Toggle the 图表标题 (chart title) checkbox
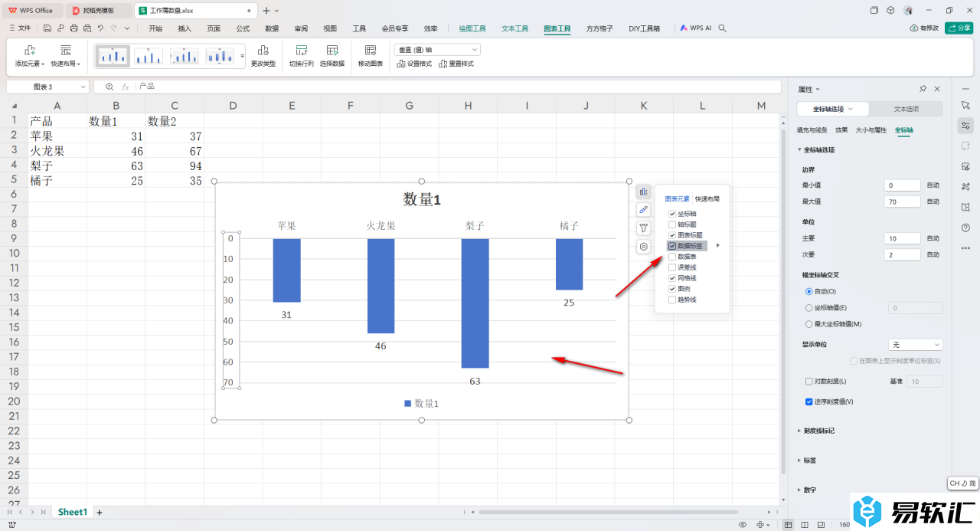The width and height of the screenshot is (980, 531). tap(672, 235)
